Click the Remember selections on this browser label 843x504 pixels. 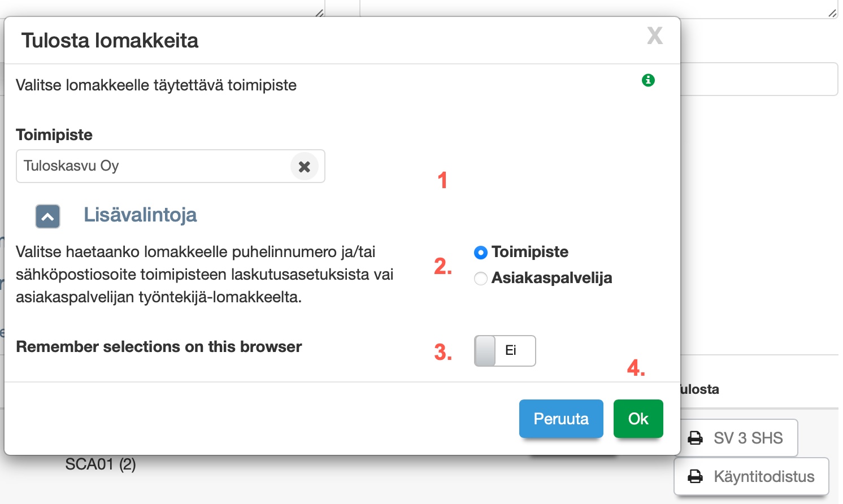click(159, 346)
